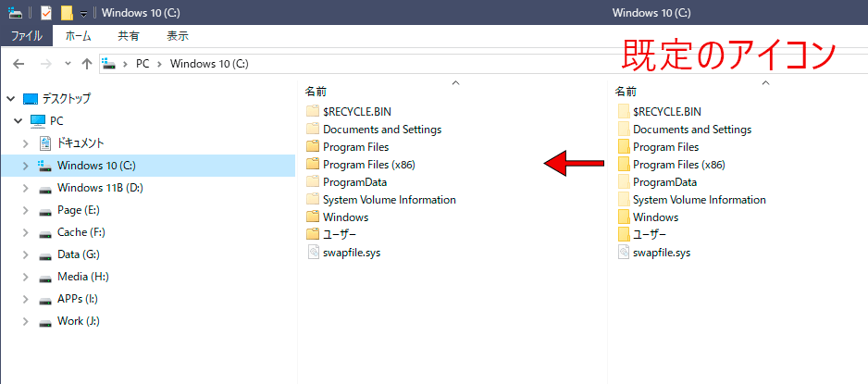Select ドキュメント in the navigation pane
The height and width of the screenshot is (384, 868).
(81, 143)
